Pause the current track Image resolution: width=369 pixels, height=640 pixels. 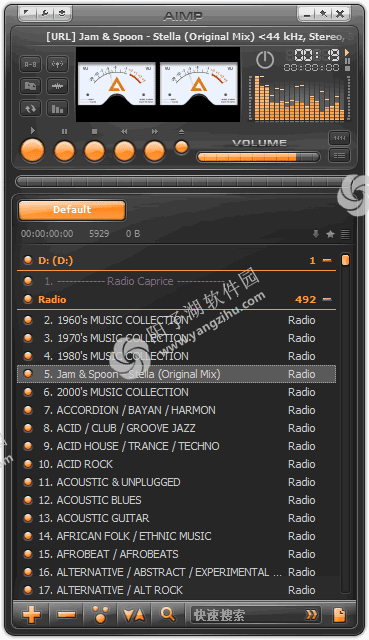tap(64, 151)
